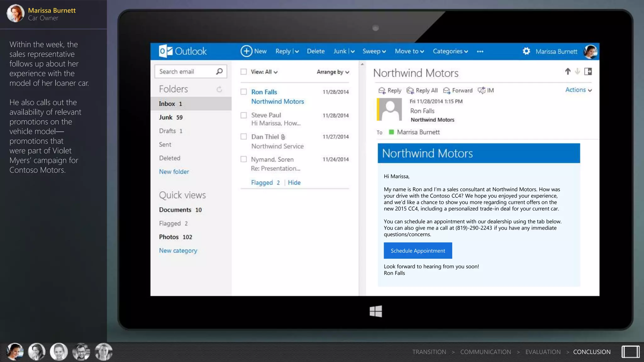Expand the Actions dropdown in reading pane
Image resolution: width=644 pixels, height=362 pixels.
pos(578,90)
